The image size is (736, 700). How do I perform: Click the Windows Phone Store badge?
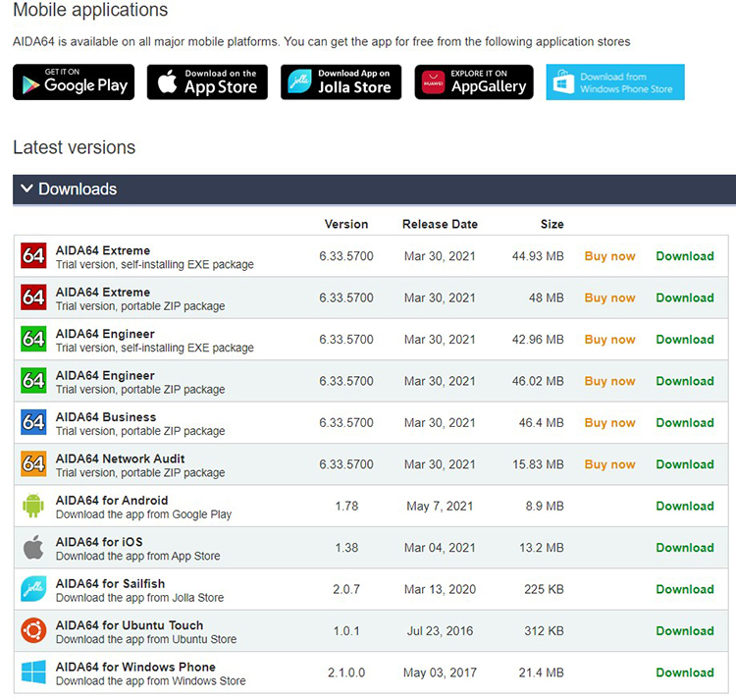tap(615, 82)
